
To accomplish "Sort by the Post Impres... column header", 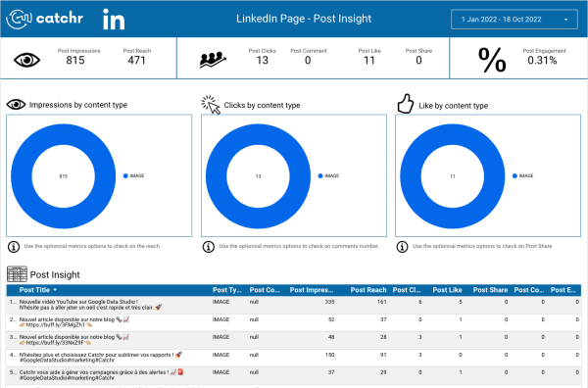I will tap(312, 290).
